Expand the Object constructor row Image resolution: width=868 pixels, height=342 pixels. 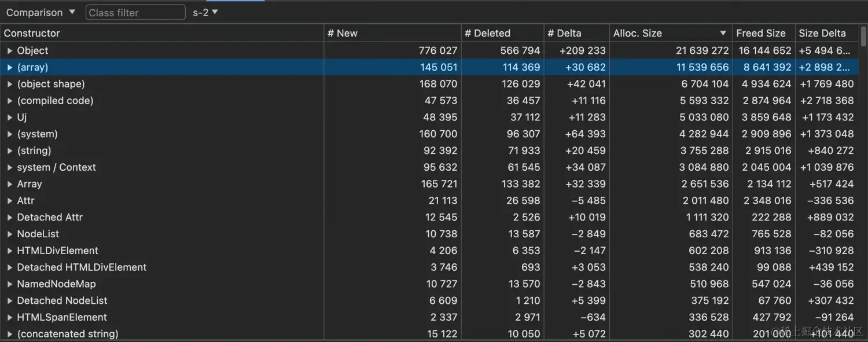point(9,51)
